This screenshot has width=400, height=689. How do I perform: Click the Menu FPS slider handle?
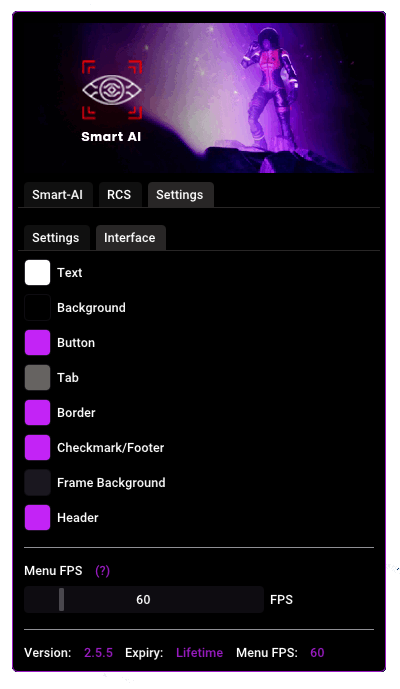[x=62, y=599]
